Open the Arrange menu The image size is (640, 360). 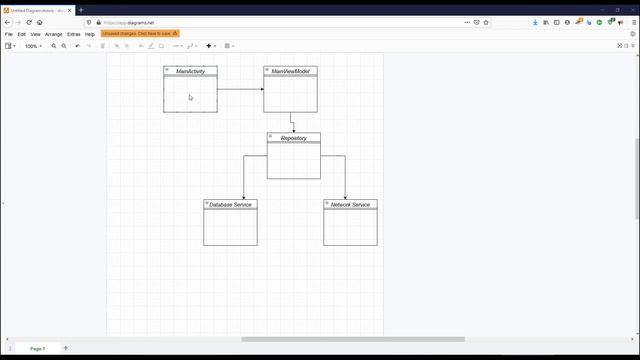pyautogui.click(x=53, y=34)
